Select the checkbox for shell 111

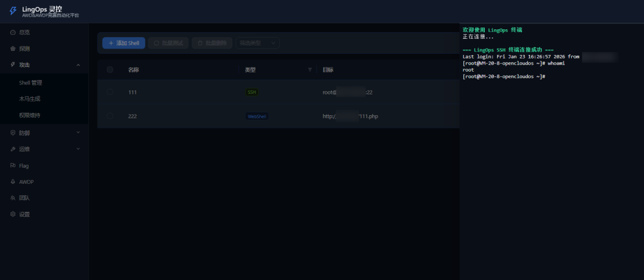110,92
